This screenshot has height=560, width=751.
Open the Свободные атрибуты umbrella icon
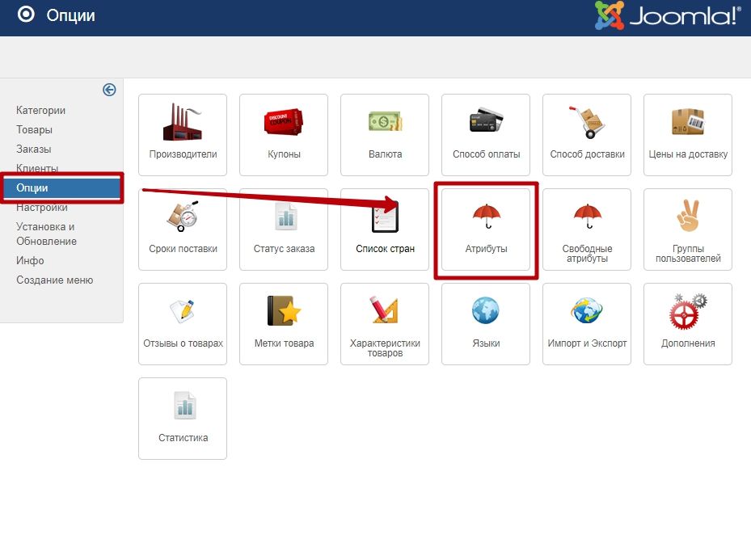tap(587, 216)
